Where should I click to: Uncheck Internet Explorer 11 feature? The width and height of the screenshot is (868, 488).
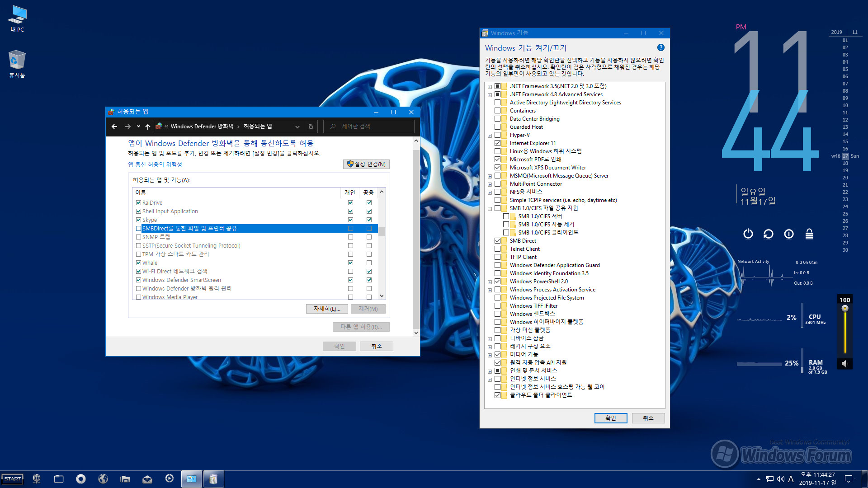point(497,143)
